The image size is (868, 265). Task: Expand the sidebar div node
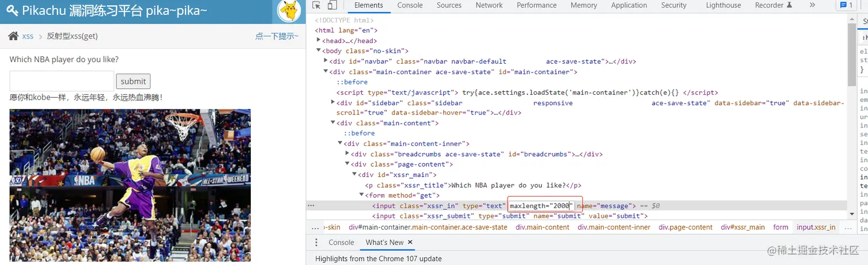pyautogui.click(x=333, y=103)
